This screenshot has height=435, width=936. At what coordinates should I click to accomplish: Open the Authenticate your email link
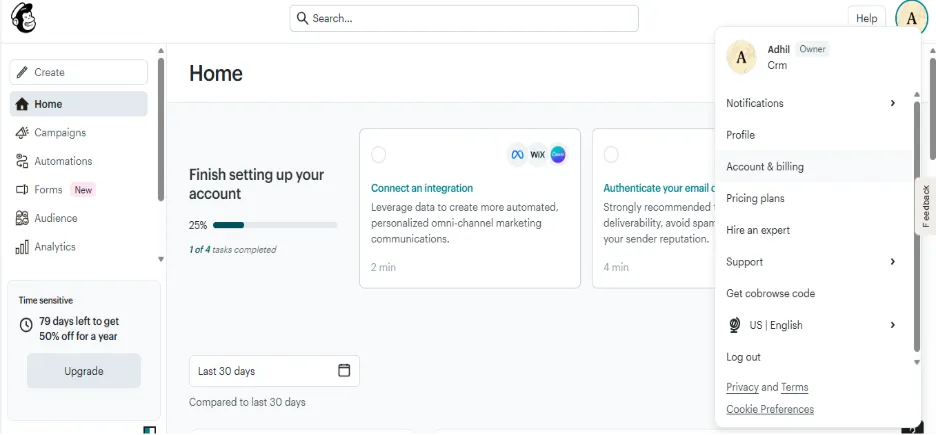coord(659,188)
